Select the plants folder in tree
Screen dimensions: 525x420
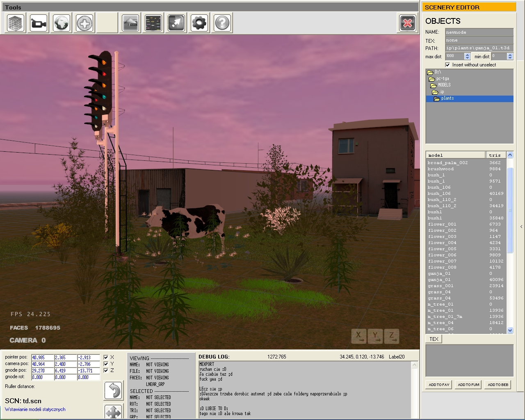point(447,98)
